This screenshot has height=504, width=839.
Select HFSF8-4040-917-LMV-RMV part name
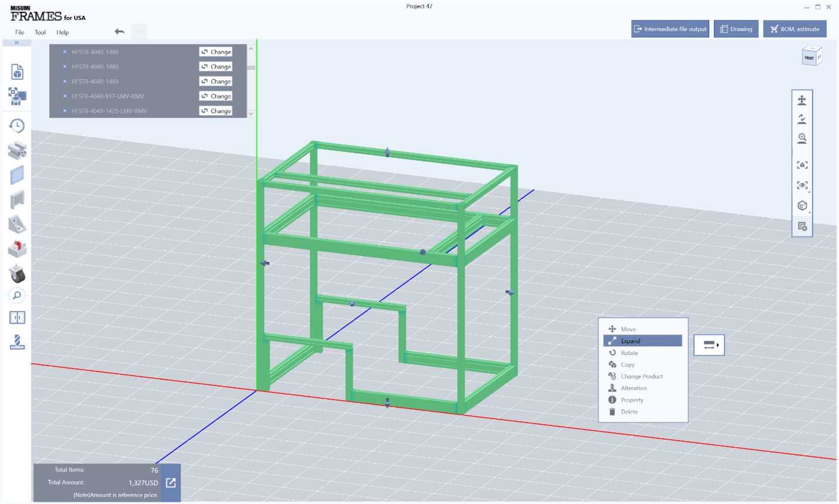(x=108, y=96)
